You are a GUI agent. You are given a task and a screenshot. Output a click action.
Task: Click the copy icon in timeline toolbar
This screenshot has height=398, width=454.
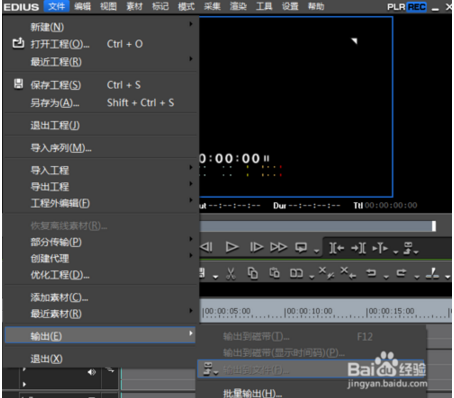(x=253, y=273)
